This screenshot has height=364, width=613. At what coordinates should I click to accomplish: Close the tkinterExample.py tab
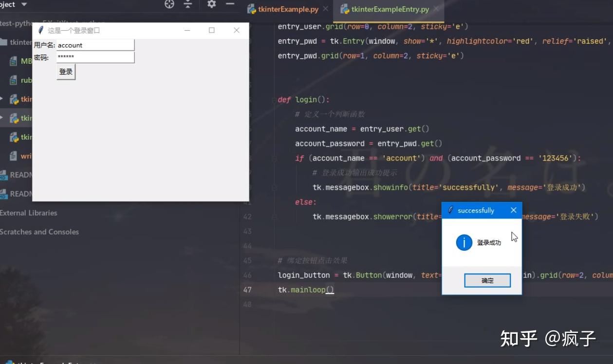point(326,9)
